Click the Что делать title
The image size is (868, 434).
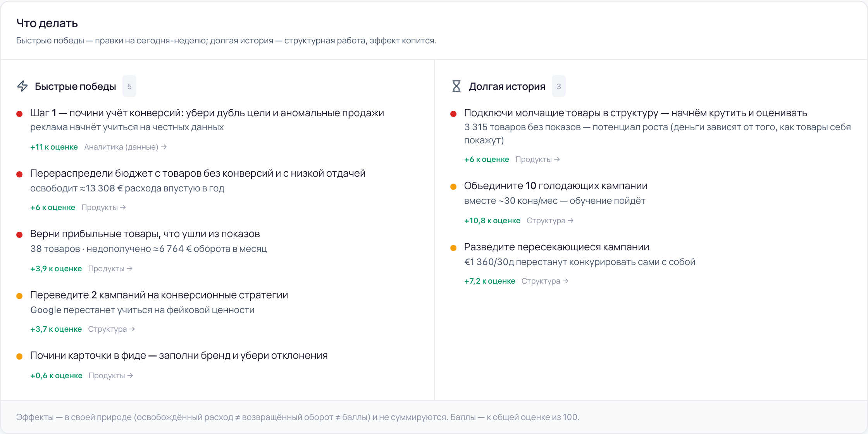(x=47, y=23)
